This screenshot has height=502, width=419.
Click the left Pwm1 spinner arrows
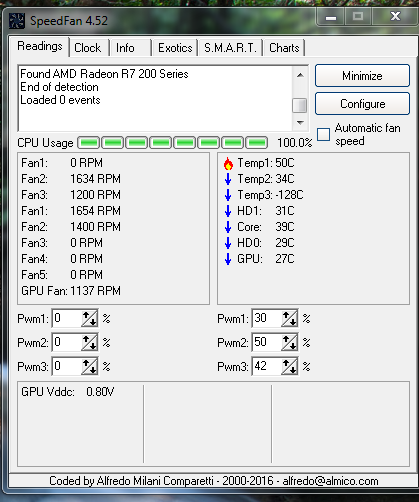point(89,319)
